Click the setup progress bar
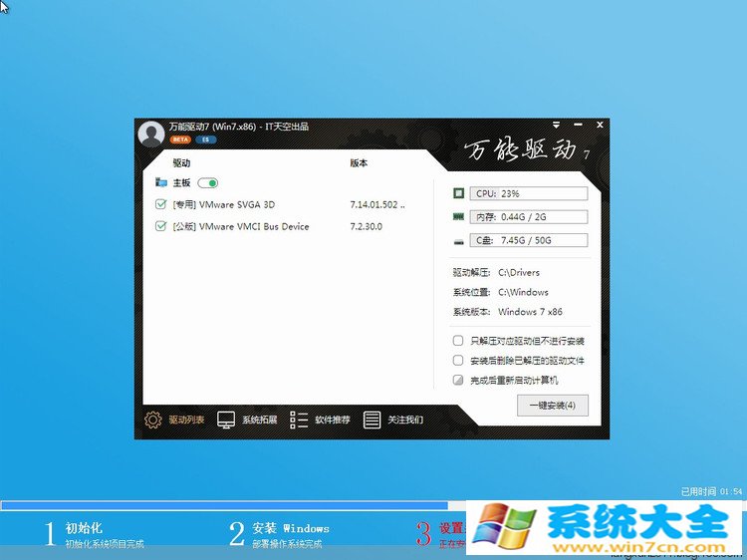 coord(233,505)
